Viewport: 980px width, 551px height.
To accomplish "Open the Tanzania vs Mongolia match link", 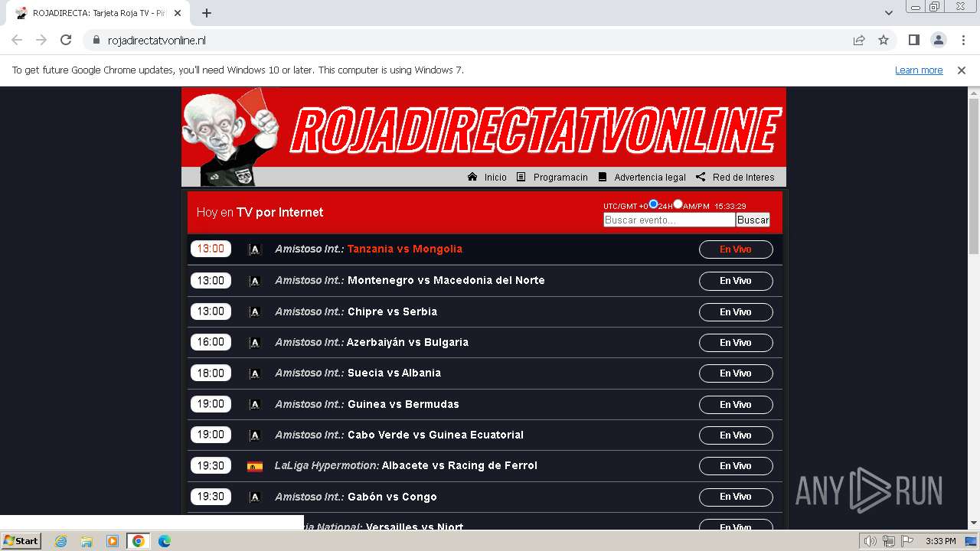I will (x=405, y=249).
